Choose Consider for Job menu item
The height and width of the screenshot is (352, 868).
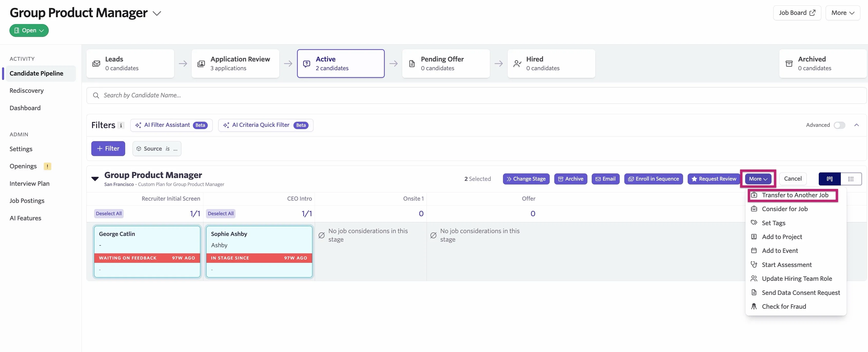coord(796,209)
